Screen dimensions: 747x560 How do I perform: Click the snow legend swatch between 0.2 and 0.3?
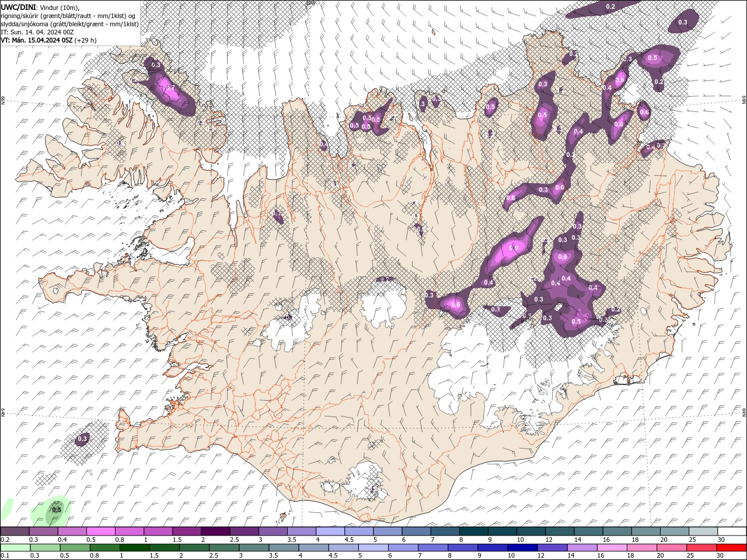click(x=15, y=531)
